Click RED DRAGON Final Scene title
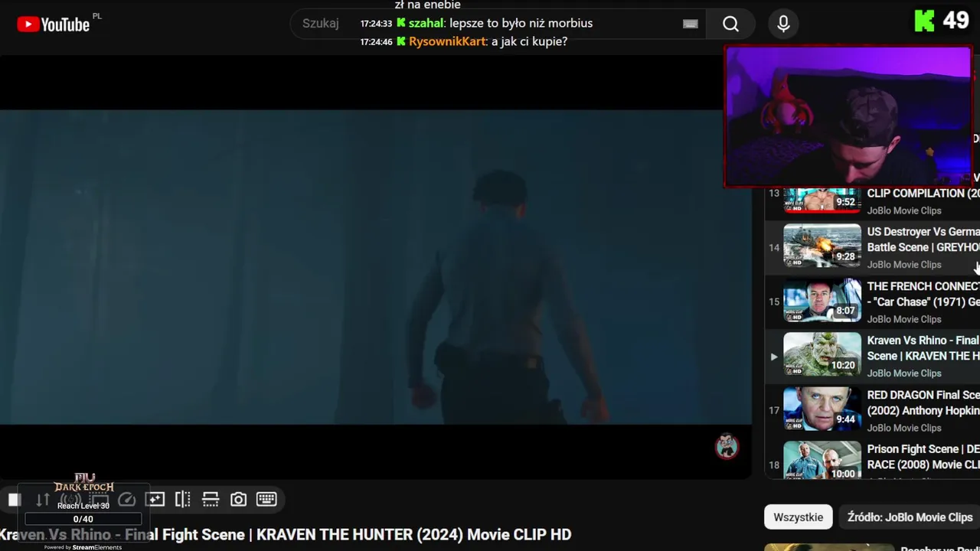Screen dimensions: 980x551 tap(923, 403)
